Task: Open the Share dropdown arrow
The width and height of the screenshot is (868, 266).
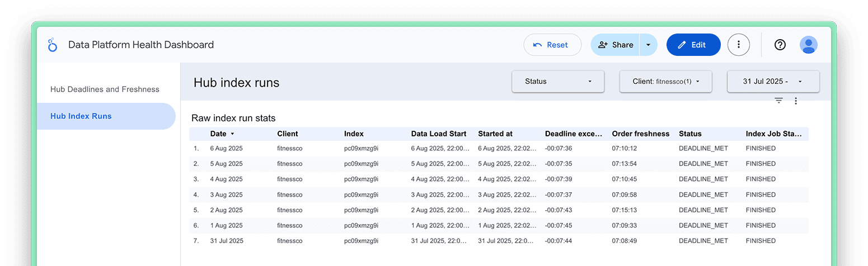Action: point(648,45)
